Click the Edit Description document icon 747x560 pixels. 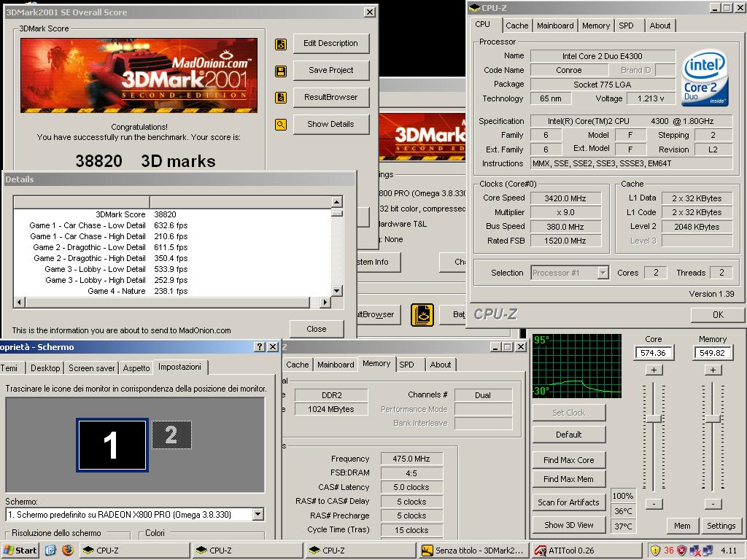coord(281,44)
